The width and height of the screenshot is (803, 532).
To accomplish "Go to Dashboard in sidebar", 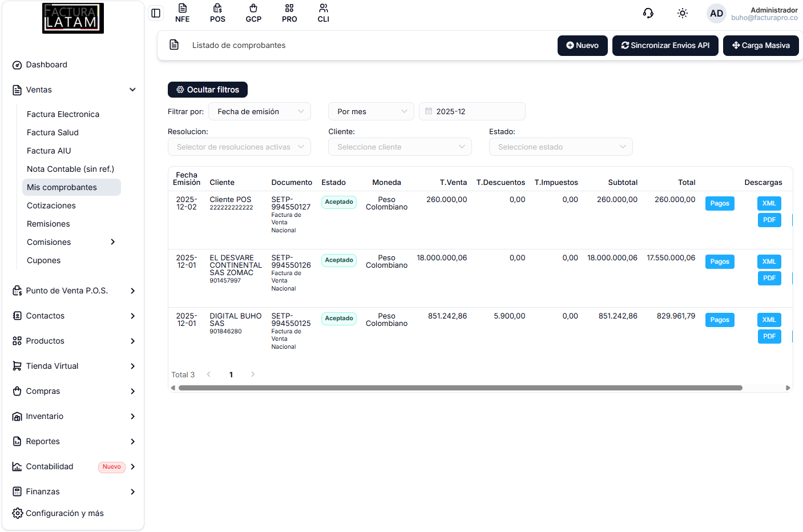I will [46, 65].
